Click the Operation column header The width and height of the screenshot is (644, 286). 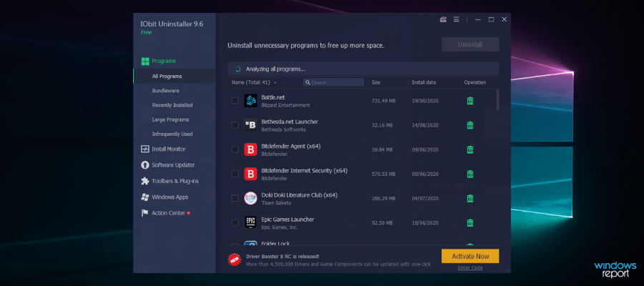click(x=475, y=82)
